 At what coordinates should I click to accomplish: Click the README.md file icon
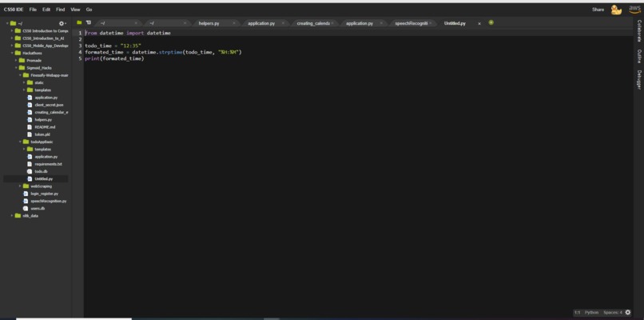click(x=30, y=127)
